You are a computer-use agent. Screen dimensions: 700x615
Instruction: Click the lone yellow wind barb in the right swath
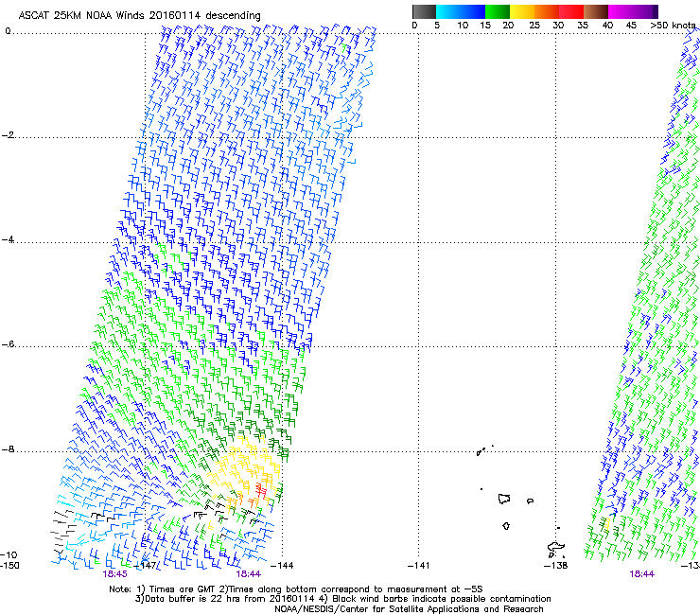coord(605,523)
